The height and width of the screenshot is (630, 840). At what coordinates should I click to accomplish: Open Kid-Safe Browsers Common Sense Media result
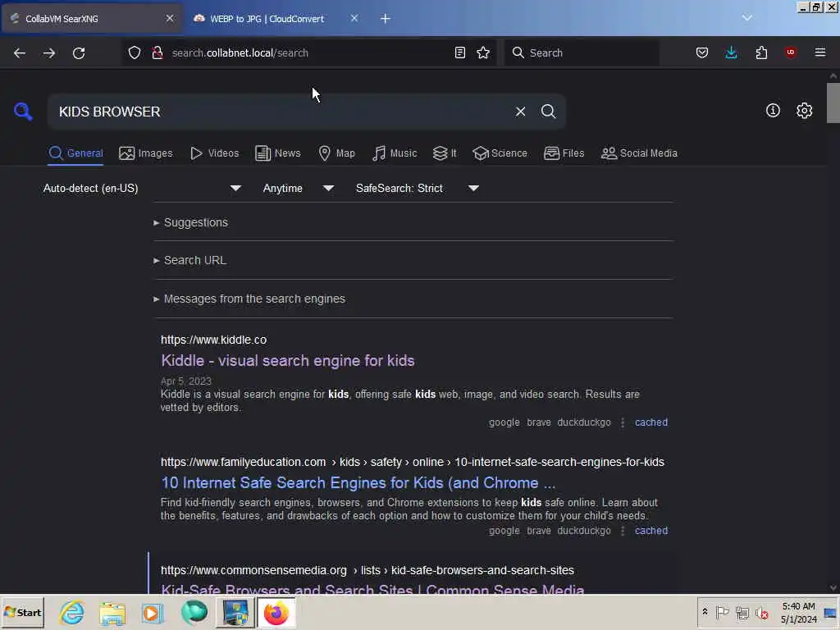coord(372,589)
